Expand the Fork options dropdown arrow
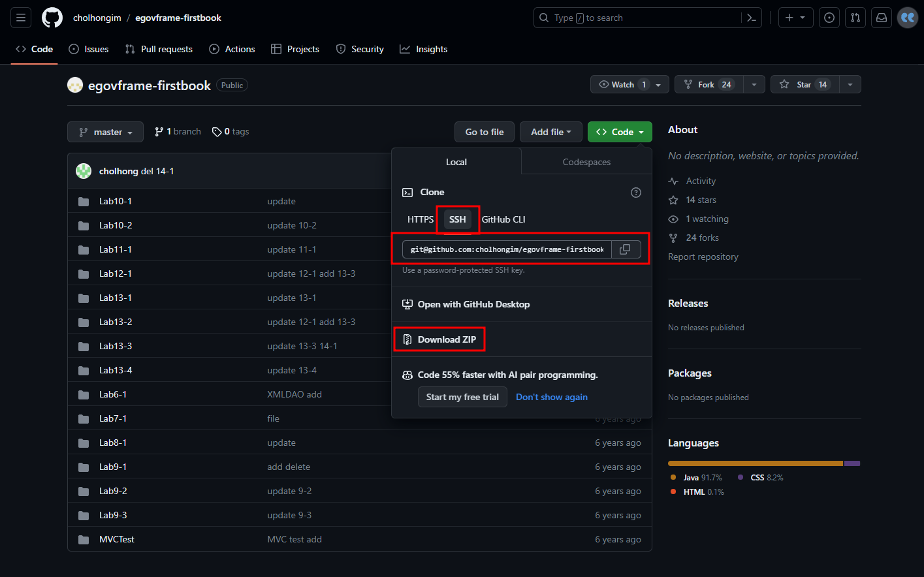This screenshot has width=924, height=577. pos(754,84)
